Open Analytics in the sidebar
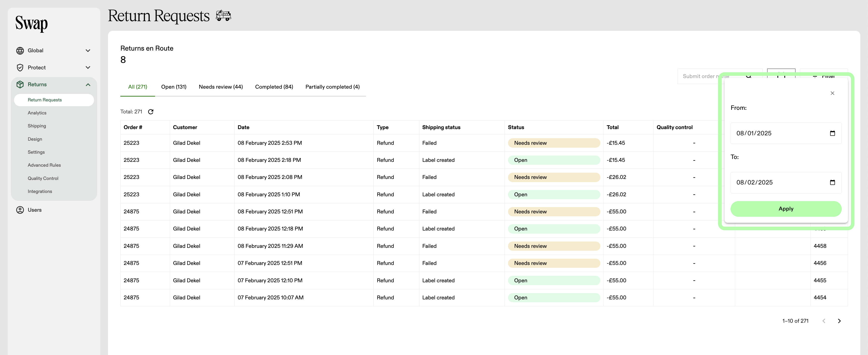 37,113
